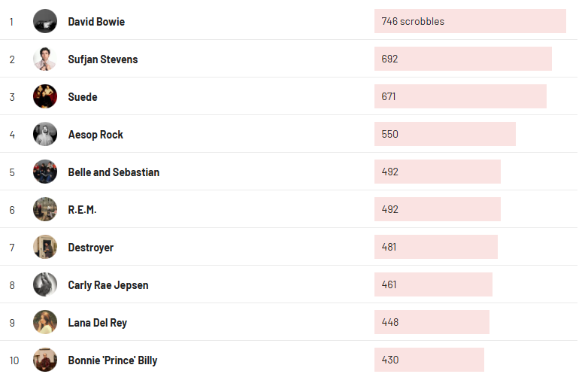This screenshot has width=588, height=374.
Task: Click the Lana Del Rey name link
Action: [x=97, y=323]
